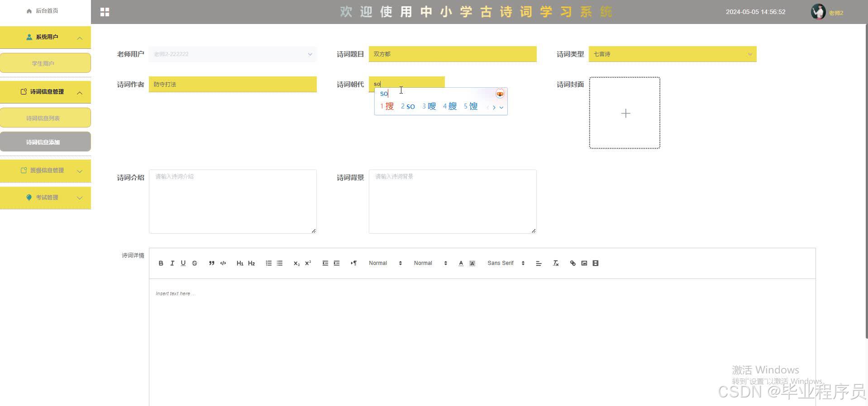The image size is (868, 406).
Task: Select IME candidate 3 嗖
Action: click(x=429, y=106)
